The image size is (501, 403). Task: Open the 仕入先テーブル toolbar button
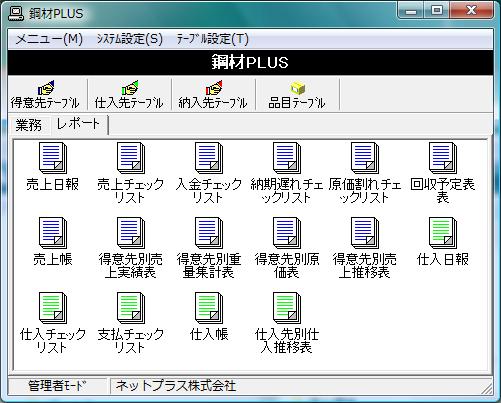click(x=129, y=95)
